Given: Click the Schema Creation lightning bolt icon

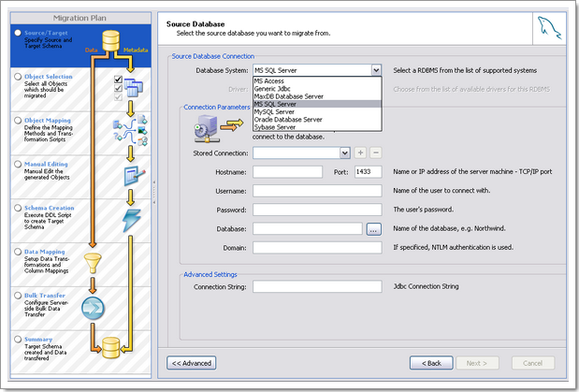Looking at the screenshot, I should (x=132, y=221).
